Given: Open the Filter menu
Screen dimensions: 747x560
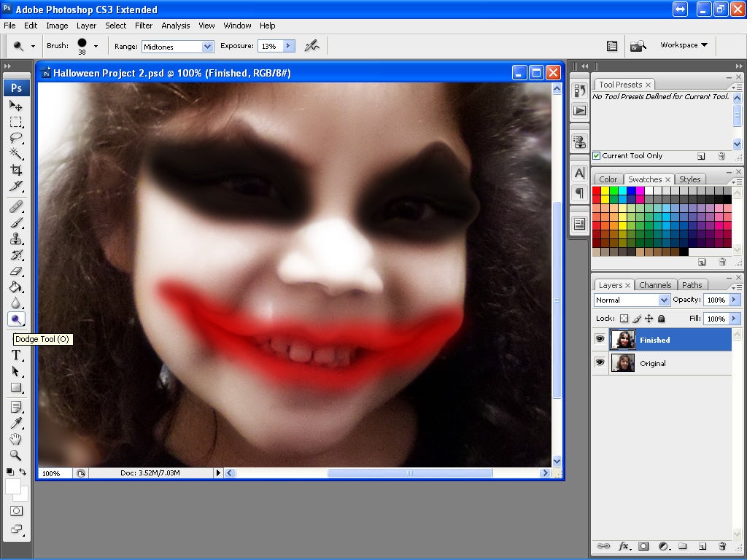Looking at the screenshot, I should 144,26.
